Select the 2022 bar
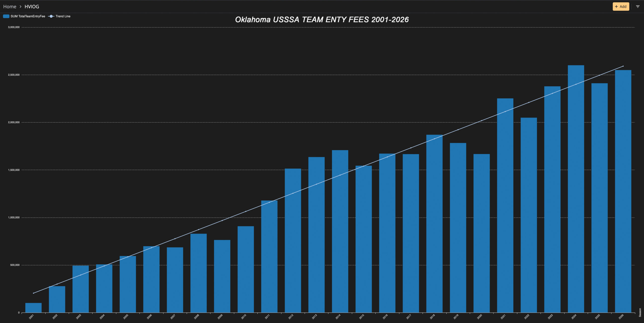This screenshot has width=644, height=323. 529,215
